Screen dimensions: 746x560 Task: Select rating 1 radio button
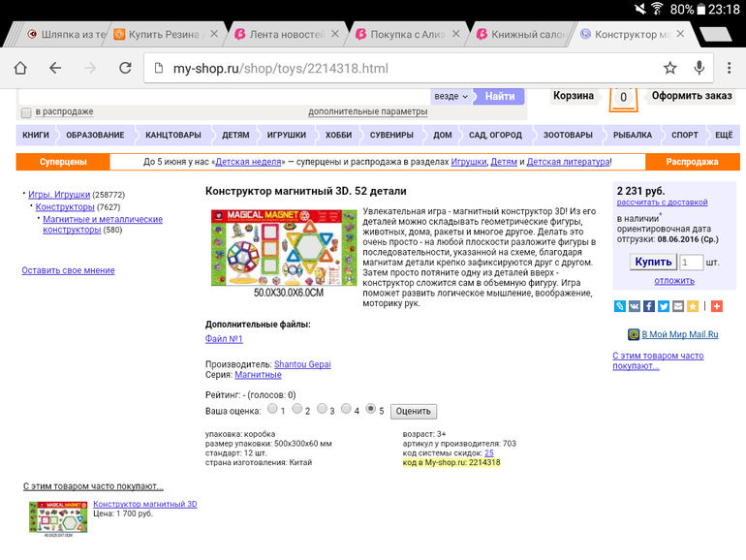coord(272,410)
